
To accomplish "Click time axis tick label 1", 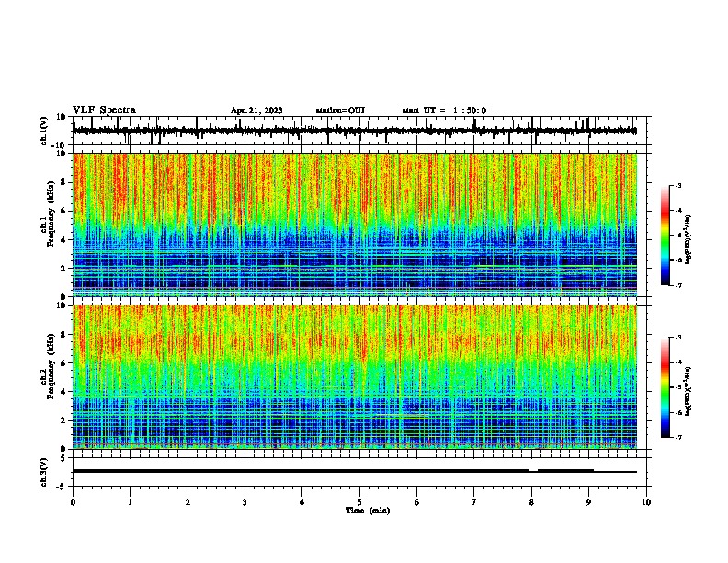I will [x=130, y=502].
